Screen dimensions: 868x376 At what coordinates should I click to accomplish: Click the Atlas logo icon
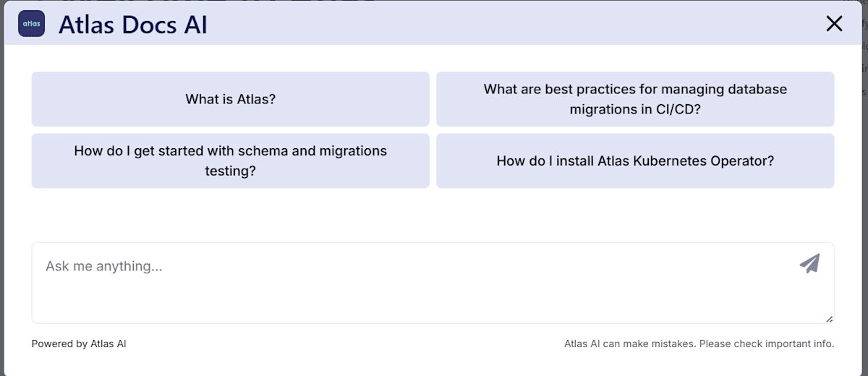click(31, 23)
